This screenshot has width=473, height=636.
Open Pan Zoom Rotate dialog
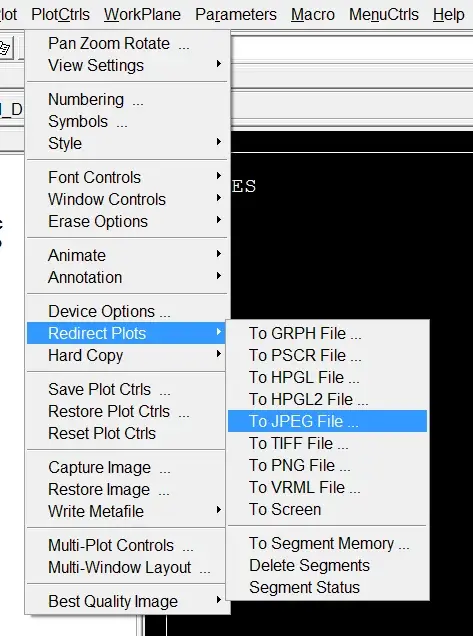127,43
